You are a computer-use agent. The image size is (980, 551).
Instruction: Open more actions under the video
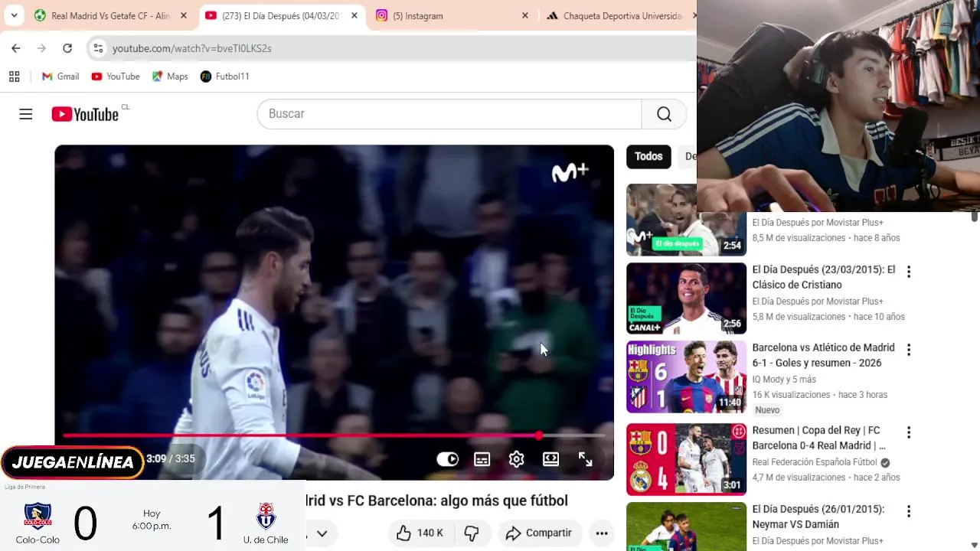[602, 533]
